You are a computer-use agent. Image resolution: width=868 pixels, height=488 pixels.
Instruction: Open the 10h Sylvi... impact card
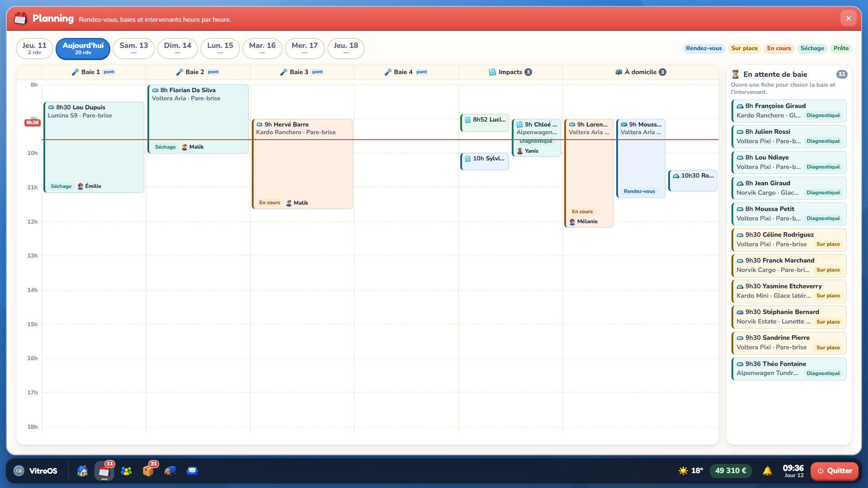tap(485, 162)
